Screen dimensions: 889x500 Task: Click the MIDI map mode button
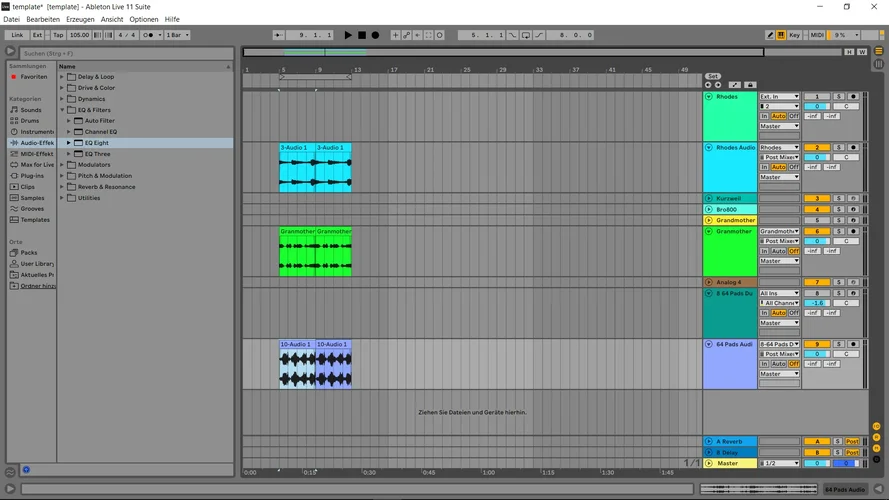(817, 35)
